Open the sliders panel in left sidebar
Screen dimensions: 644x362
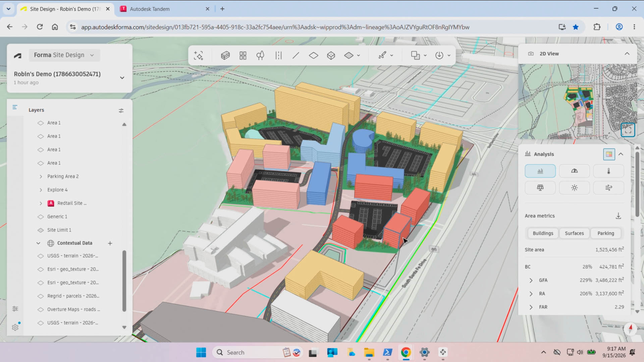point(15,309)
